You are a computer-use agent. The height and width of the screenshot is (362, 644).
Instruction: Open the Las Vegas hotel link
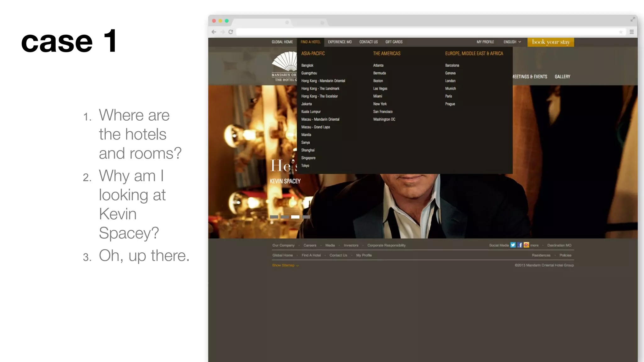coord(380,89)
